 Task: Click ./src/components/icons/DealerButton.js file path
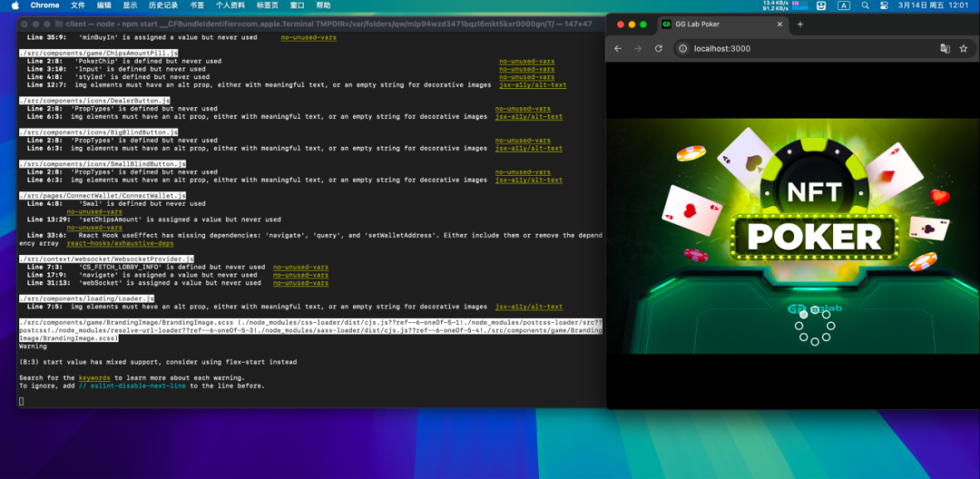pos(94,101)
